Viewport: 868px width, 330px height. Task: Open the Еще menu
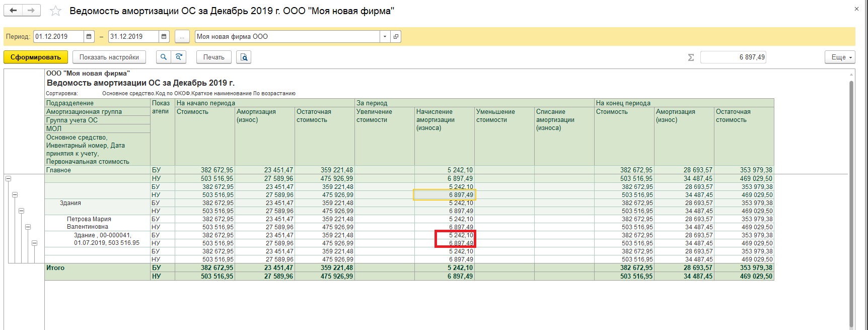[x=840, y=57]
